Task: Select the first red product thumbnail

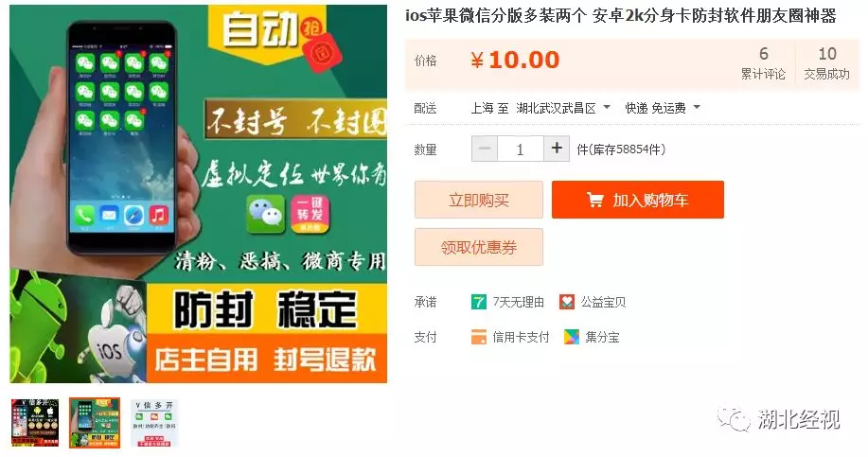Action: [x=35, y=423]
